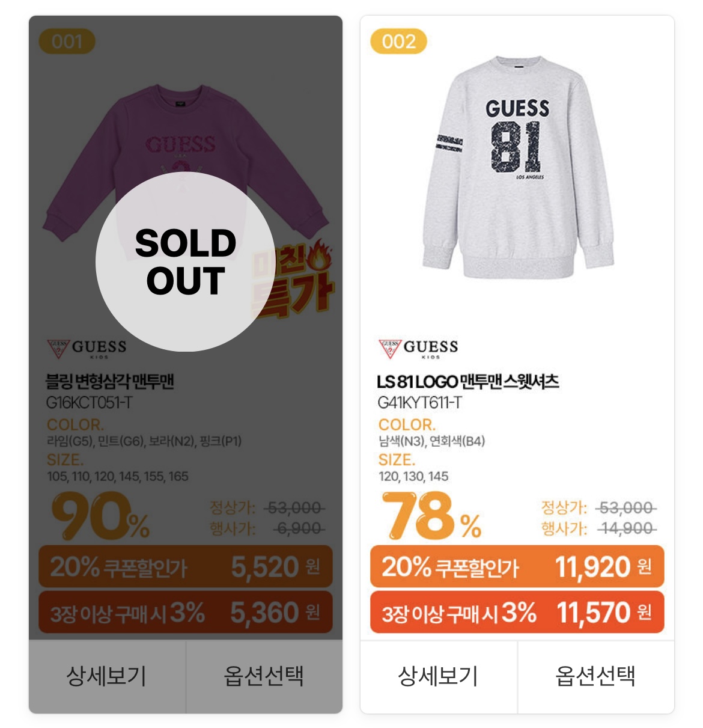
Task: Click GUESS Kids logo above LS 81 LOGO
Action: point(418,348)
